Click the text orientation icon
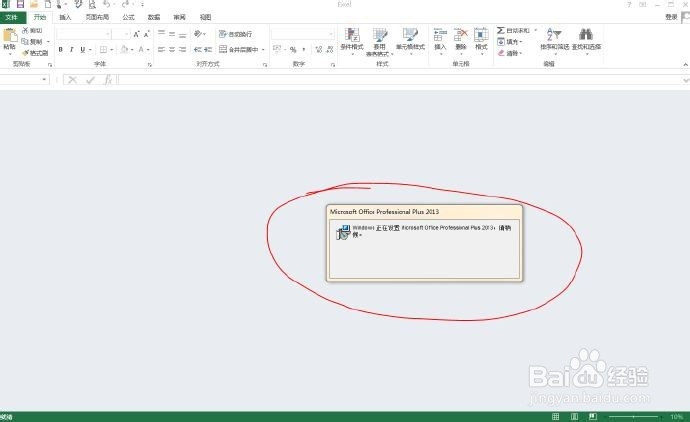The height and width of the screenshot is (422, 690). [x=198, y=33]
